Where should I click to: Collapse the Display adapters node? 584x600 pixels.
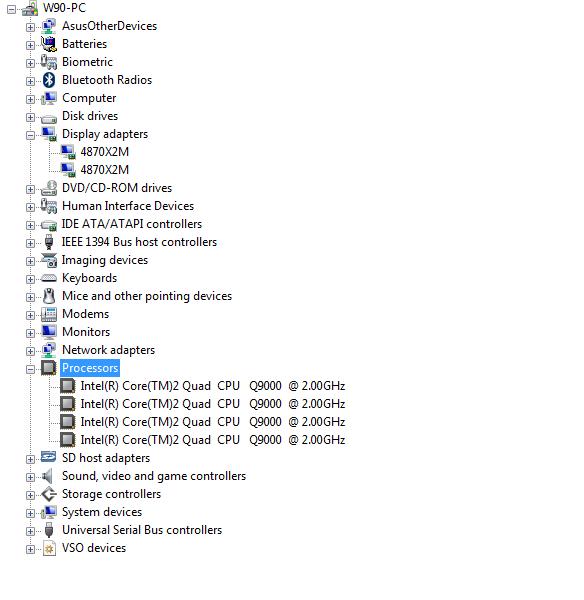pos(30,135)
